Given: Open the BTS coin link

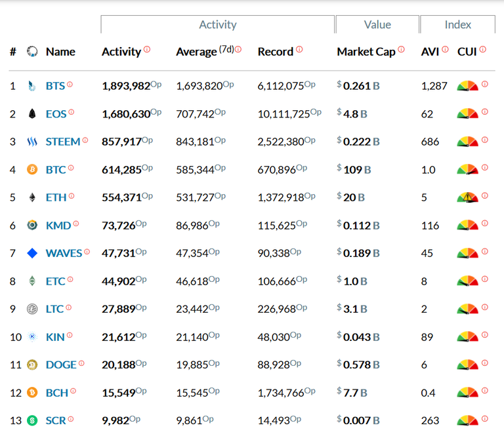Looking at the screenshot, I should tap(55, 86).
